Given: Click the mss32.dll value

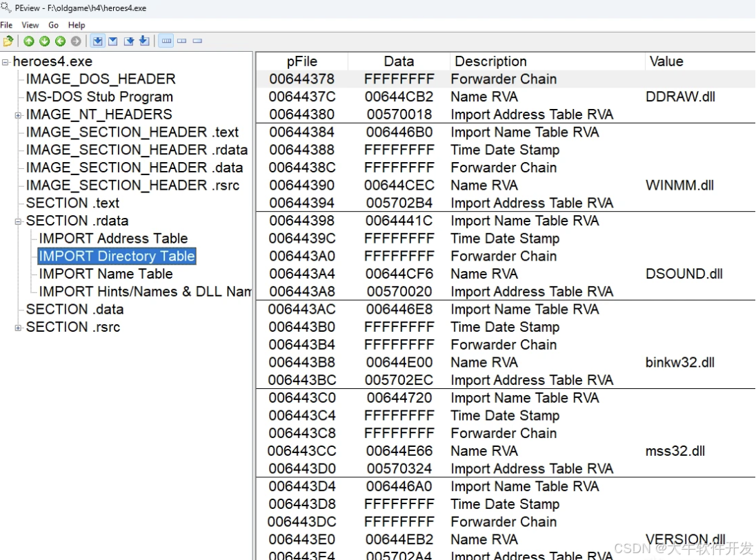Looking at the screenshot, I should 675,451.
